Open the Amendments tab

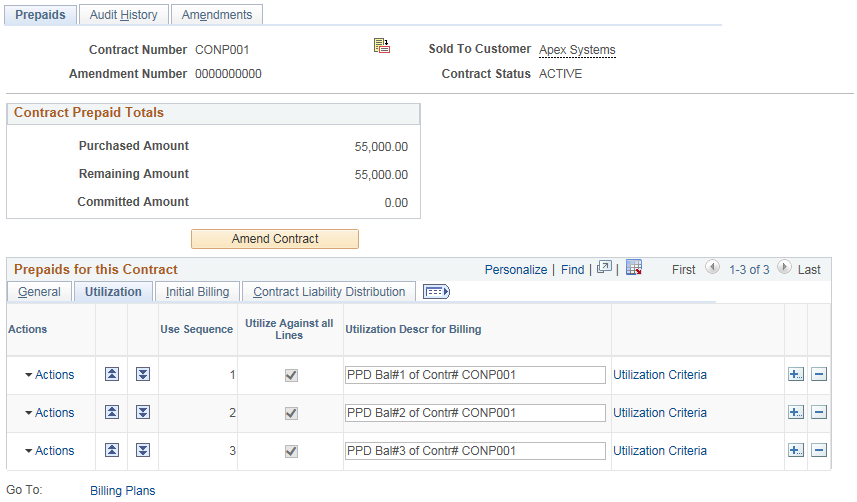click(x=217, y=15)
